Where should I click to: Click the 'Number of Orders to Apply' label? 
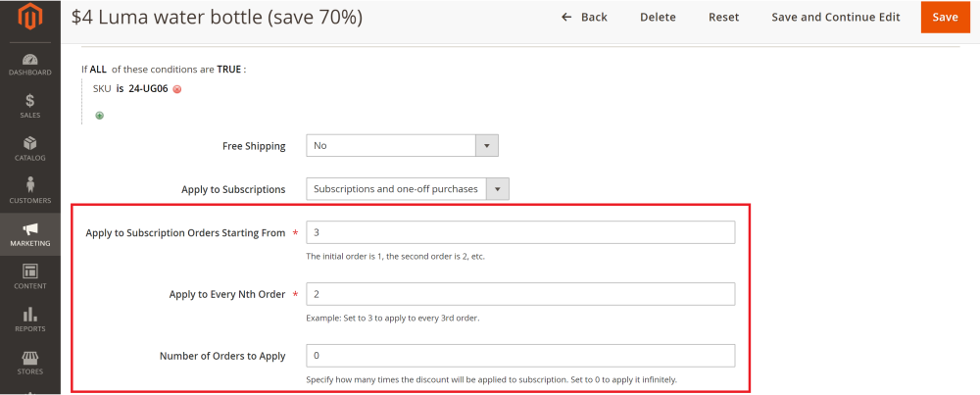(222, 356)
